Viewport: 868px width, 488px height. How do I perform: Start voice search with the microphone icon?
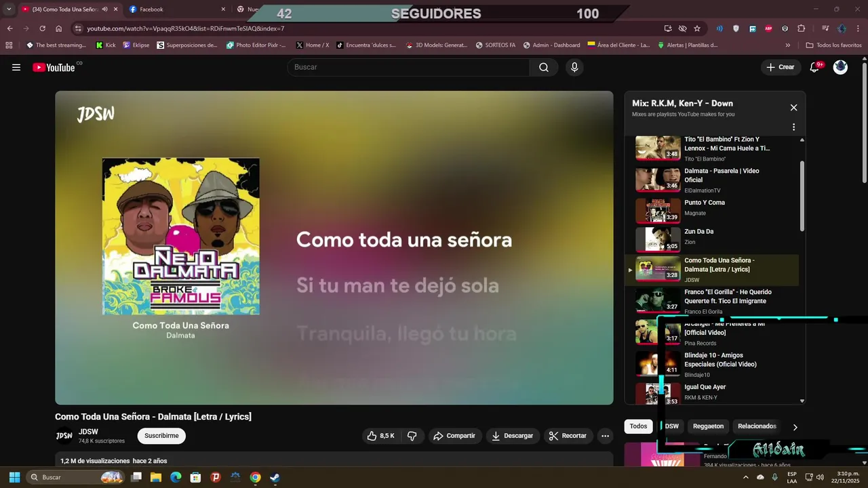(x=574, y=67)
